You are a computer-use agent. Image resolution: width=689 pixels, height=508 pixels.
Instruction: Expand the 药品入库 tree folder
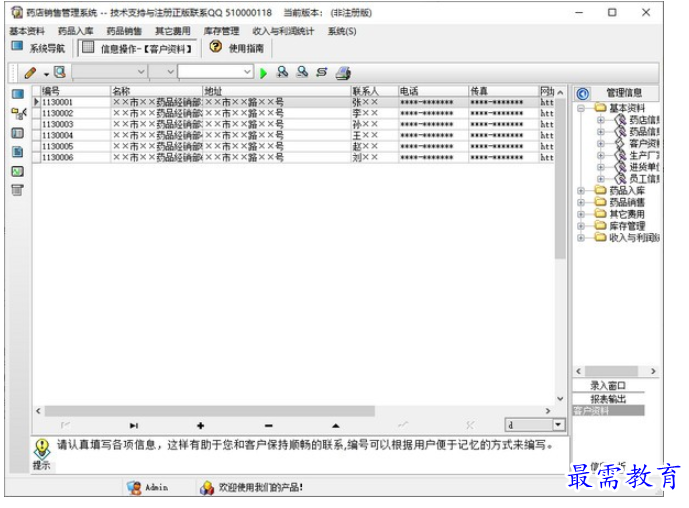coord(581,191)
